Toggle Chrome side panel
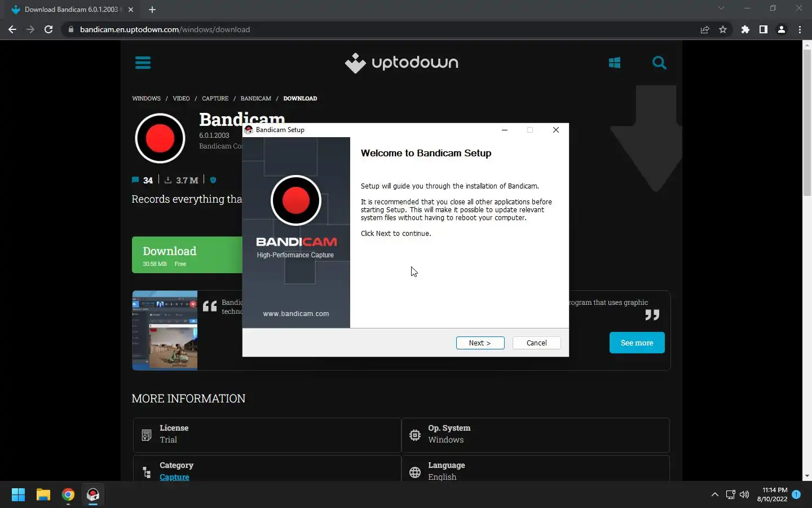Viewport: 812px width, 508px height. click(764, 29)
